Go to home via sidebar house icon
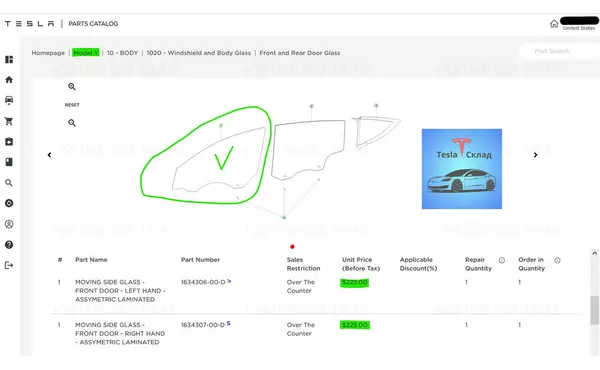600x370 pixels. 9,80
